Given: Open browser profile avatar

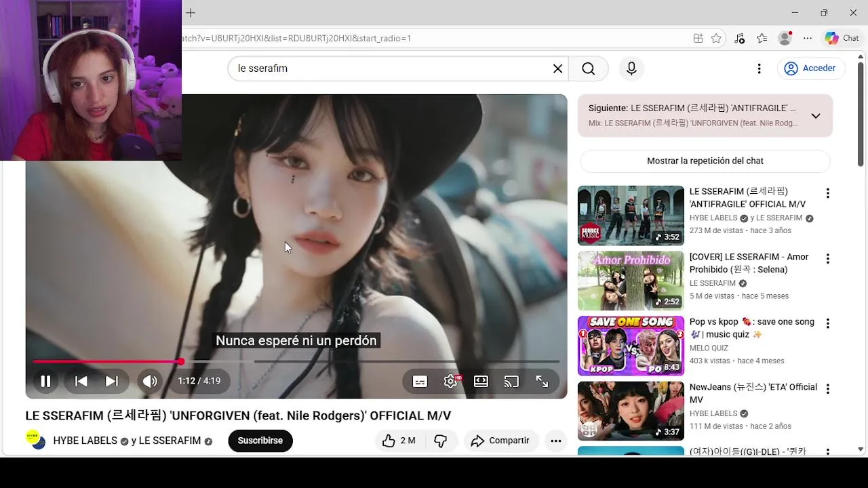Looking at the screenshot, I should 785,39.
